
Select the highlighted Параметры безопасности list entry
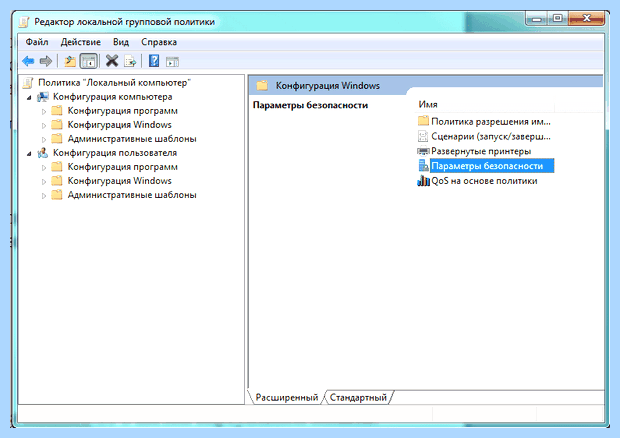coord(492,166)
